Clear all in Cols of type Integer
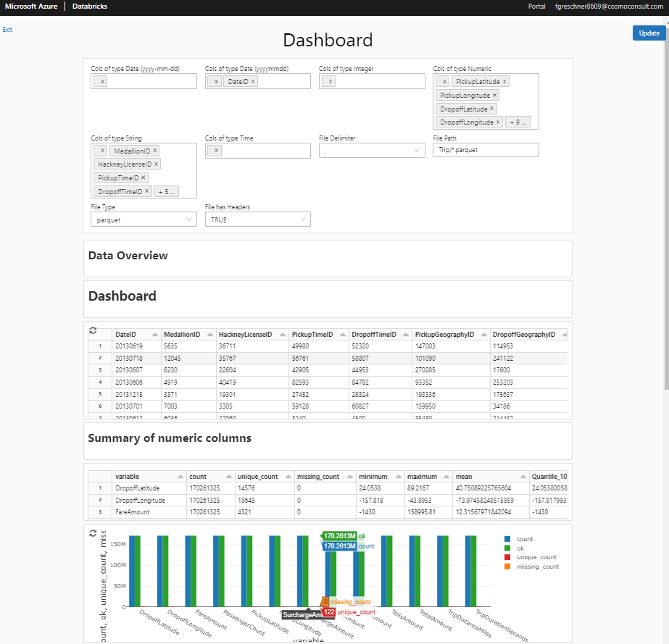Image resolution: width=669 pixels, height=644 pixels. tap(330, 81)
